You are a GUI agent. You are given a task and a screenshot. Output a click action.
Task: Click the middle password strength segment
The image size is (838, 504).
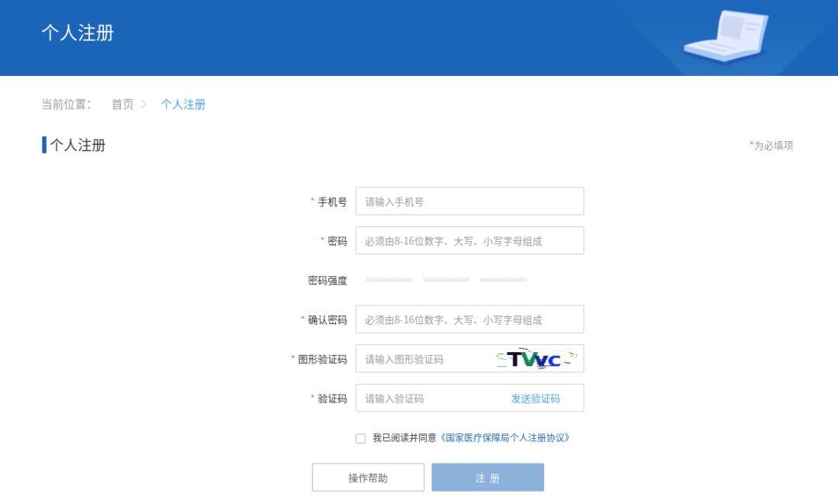(445, 279)
